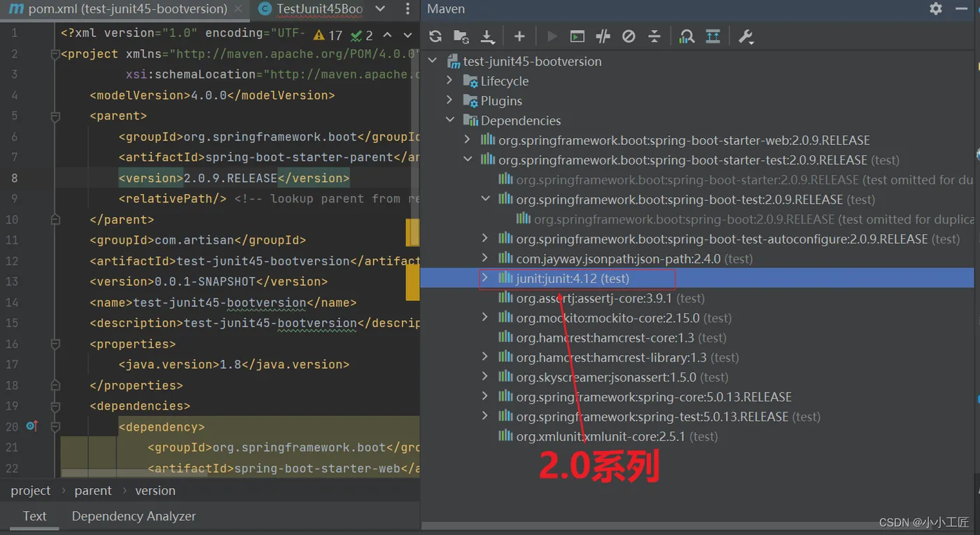
Task: Click Maven project icon for test-junit45-bootversion
Action: (453, 61)
